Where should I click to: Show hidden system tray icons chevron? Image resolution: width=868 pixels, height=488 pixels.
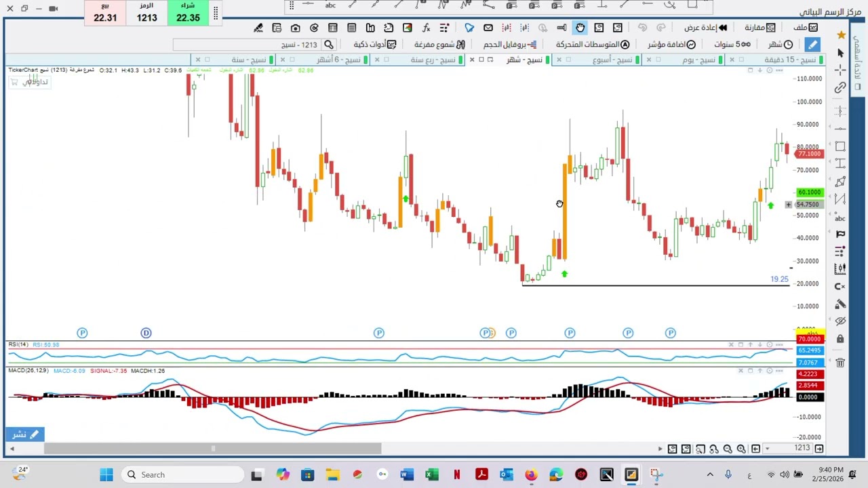pos(710,474)
